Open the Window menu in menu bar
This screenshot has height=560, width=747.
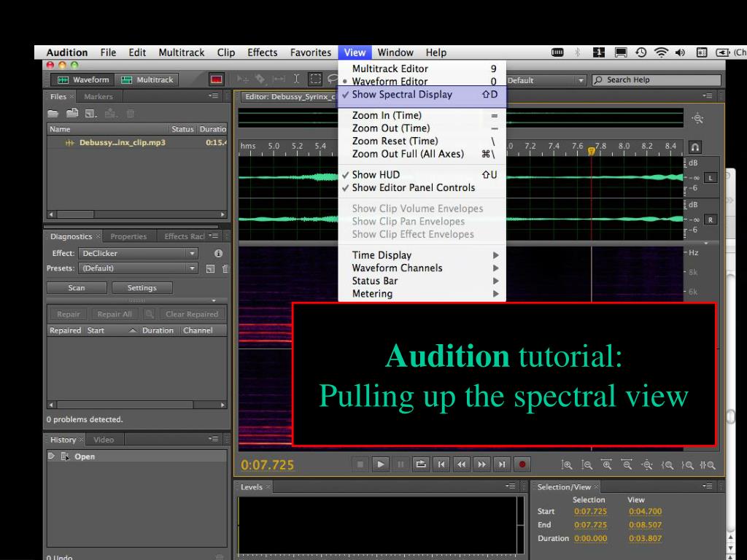pyautogui.click(x=395, y=52)
